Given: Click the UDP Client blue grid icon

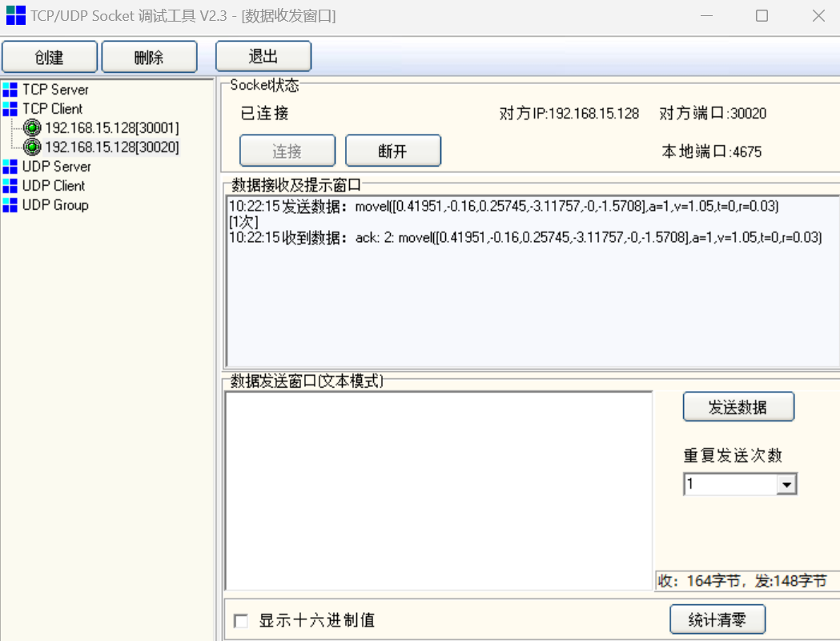Looking at the screenshot, I should 10,186.
